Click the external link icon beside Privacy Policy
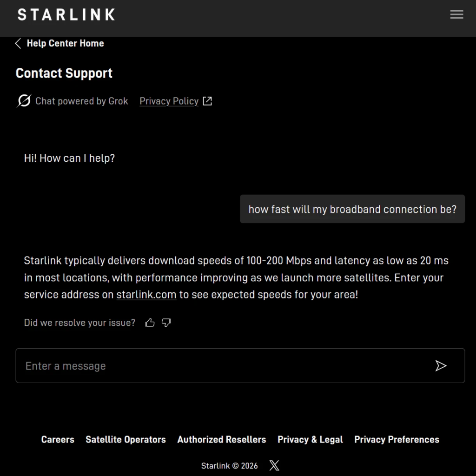Image resolution: width=476 pixels, height=476 pixels. [x=208, y=101]
